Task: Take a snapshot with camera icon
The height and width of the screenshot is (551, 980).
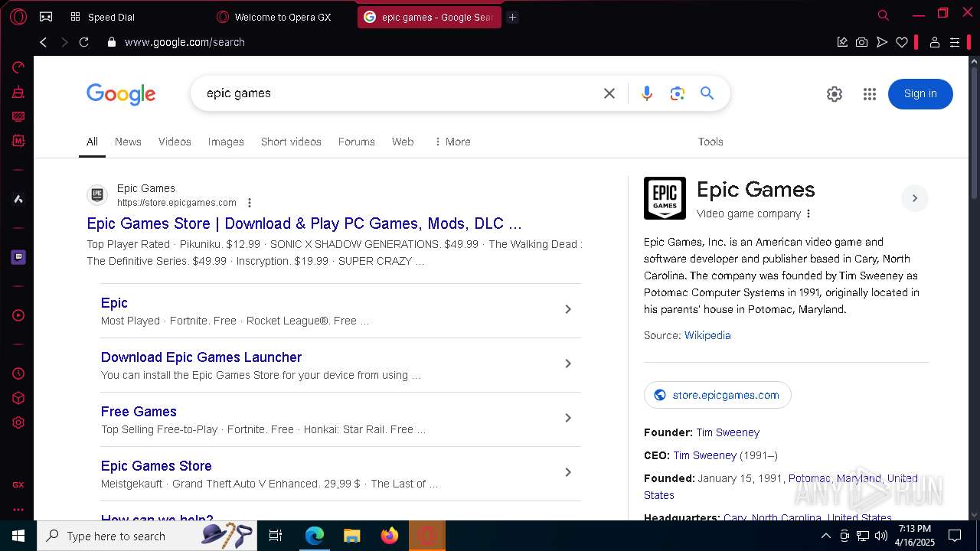Action: coord(862,42)
